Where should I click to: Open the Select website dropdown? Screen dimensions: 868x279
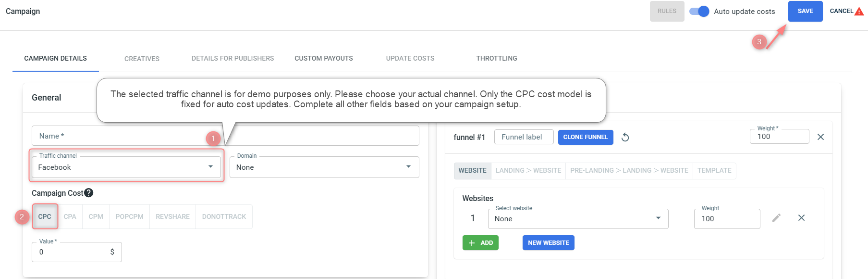coord(578,219)
